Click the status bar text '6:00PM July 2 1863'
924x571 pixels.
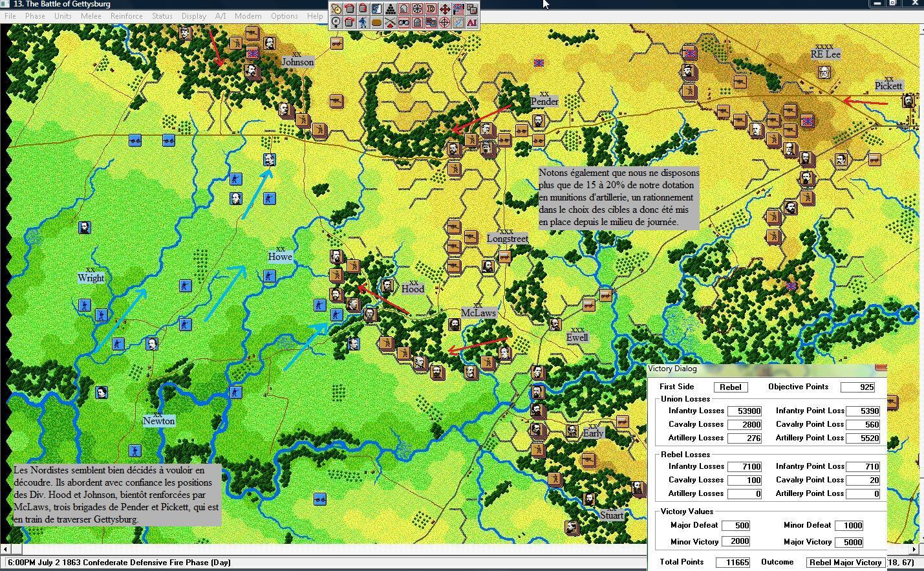coord(44,563)
